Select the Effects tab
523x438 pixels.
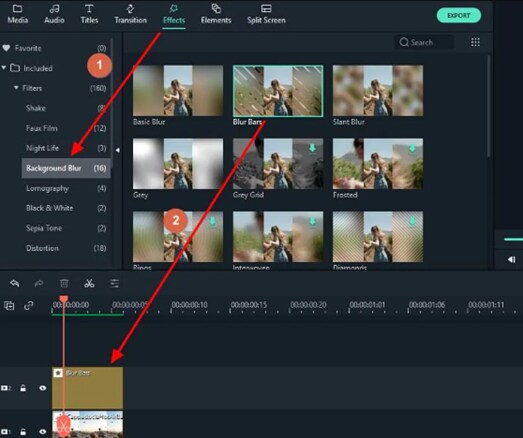click(174, 14)
